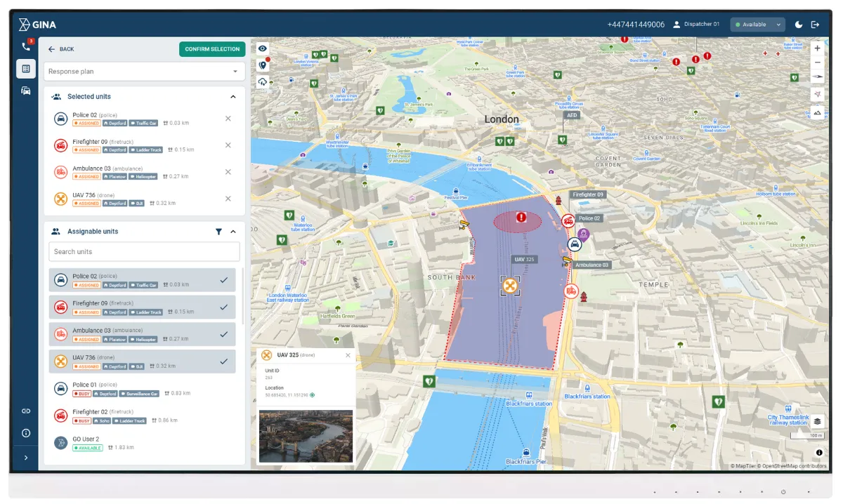
Task: Open the Response plan dropdown
Action: pyautogui.click(x=144, y=72)
